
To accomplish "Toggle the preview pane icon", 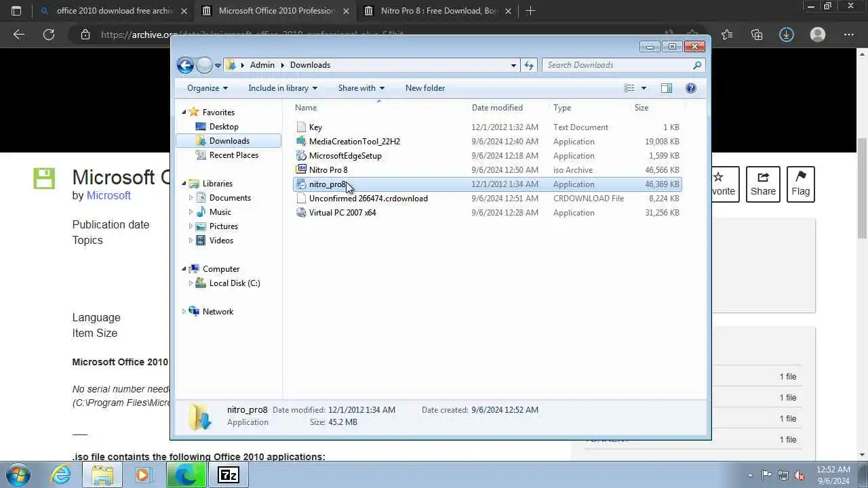I will (667, 88).
